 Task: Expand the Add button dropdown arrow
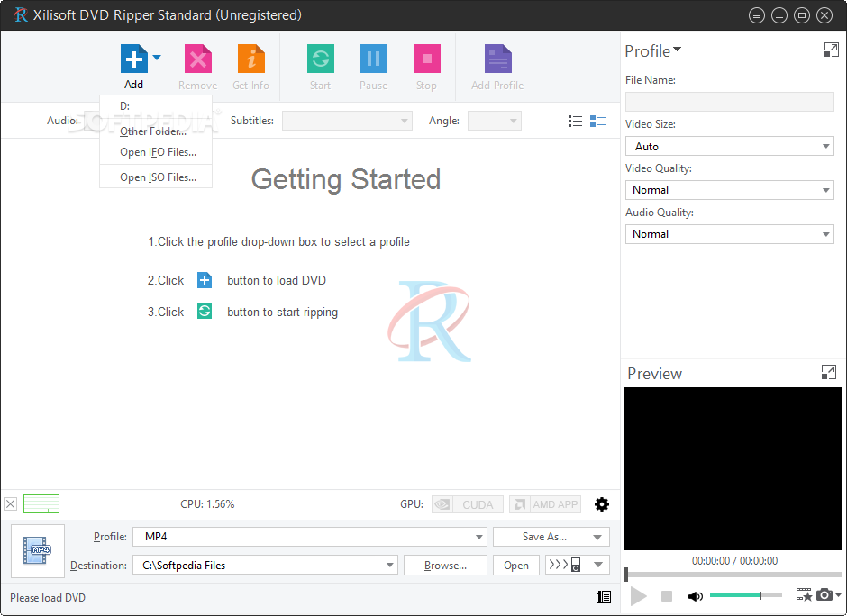click(157, 57)
